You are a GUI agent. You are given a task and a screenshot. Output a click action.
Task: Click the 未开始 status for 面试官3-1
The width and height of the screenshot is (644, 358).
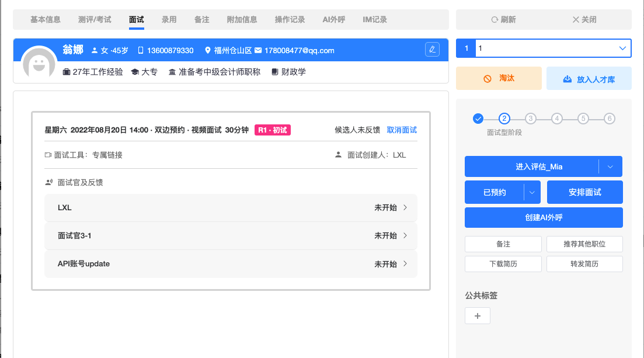(385, 235)
